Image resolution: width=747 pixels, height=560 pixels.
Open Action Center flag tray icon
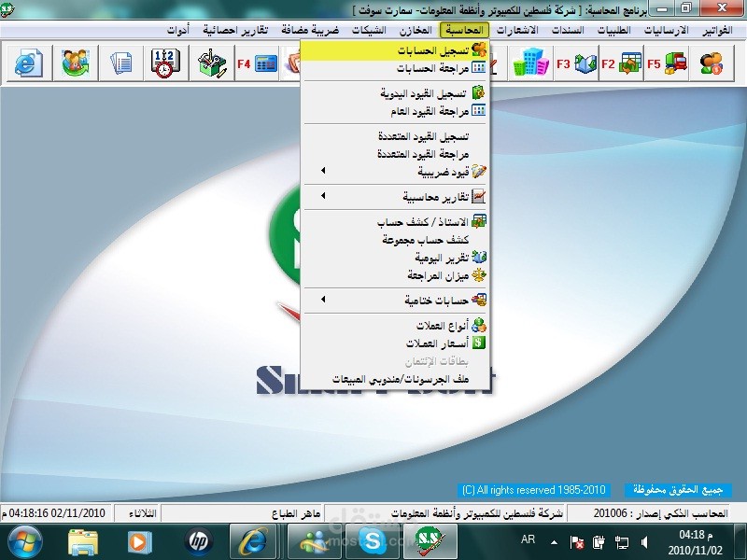[577, 542]
